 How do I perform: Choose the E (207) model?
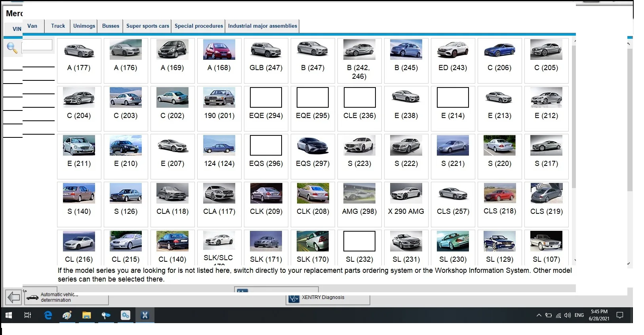173,156
